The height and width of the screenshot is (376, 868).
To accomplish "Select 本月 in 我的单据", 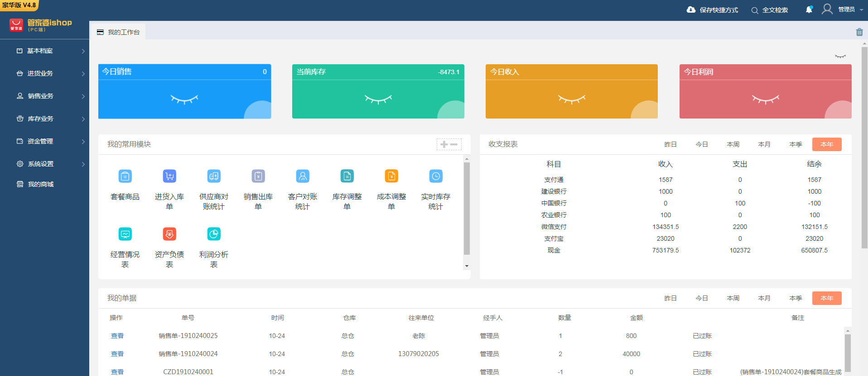I will coord(764,298).
